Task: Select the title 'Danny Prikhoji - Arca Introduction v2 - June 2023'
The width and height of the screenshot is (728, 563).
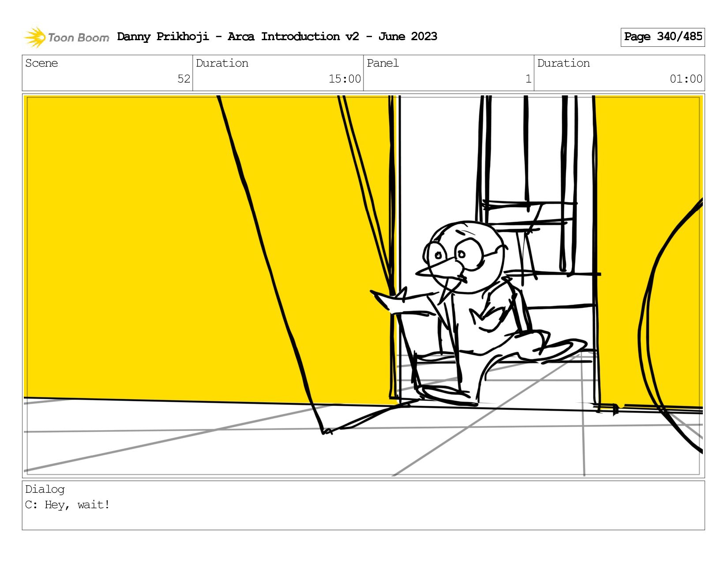Action: (277, 36)
